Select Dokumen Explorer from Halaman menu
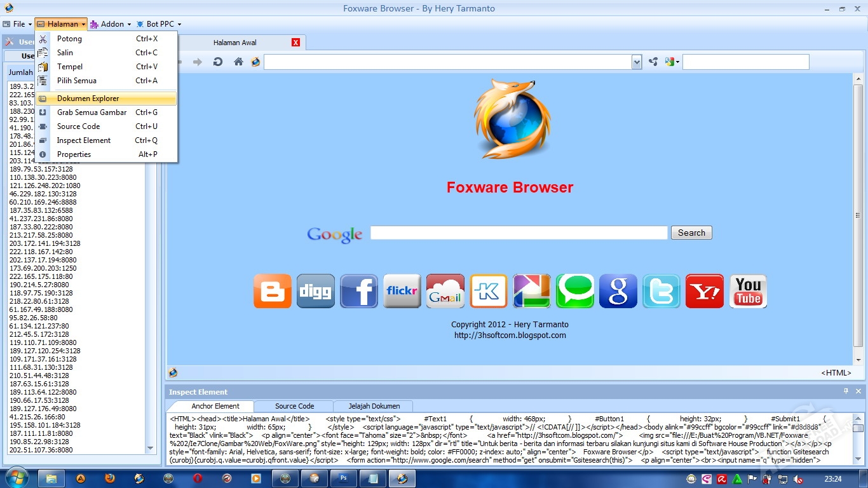This screenshot has height=488, width=868. [88, 98]
